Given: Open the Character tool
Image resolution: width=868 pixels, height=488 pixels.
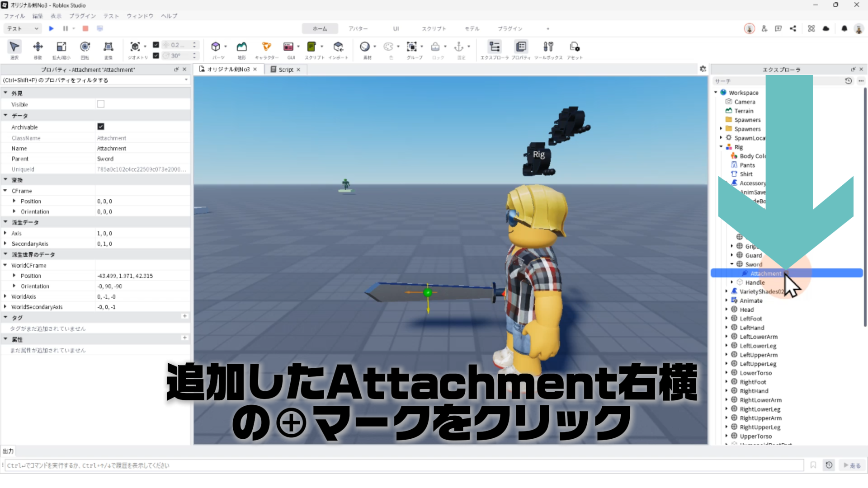Looking at the screenshot, I should [266, 47].
